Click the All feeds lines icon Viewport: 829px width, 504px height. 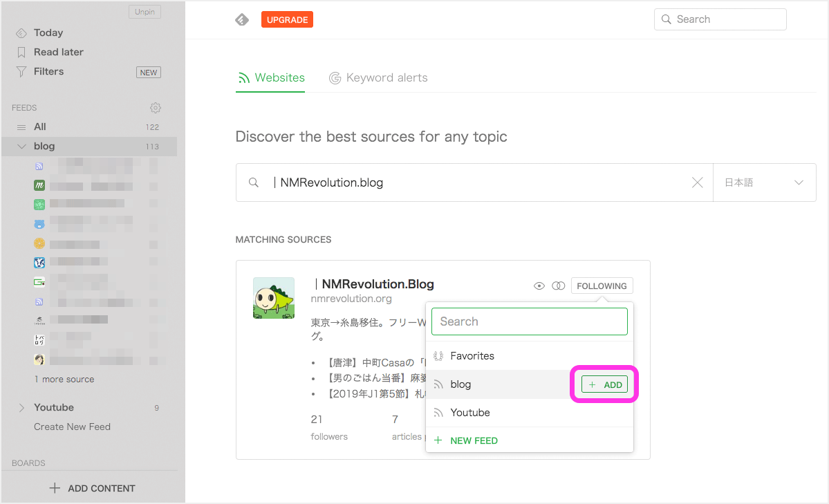[x=21, y=127]
